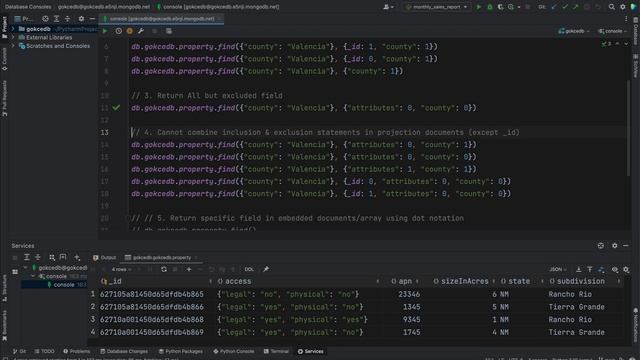Click the Select Opened File target icon
The image size is (640, 360).
(x=45, y=19)
